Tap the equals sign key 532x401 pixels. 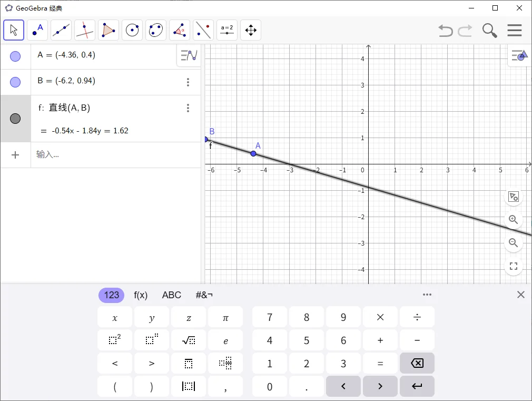pyautogui.click(x=380, y=363)
